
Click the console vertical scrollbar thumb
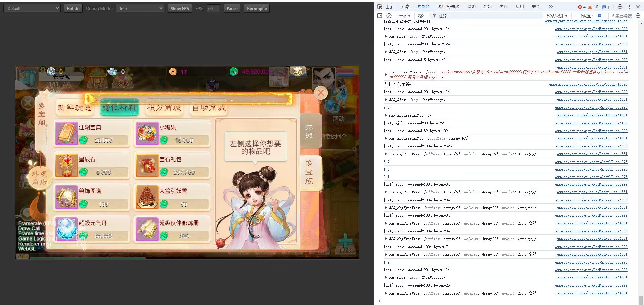[x=641, y=300]
